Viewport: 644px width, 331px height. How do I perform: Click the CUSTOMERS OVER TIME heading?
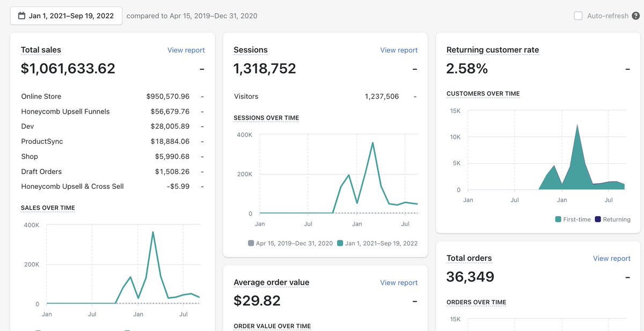point(483,93)
